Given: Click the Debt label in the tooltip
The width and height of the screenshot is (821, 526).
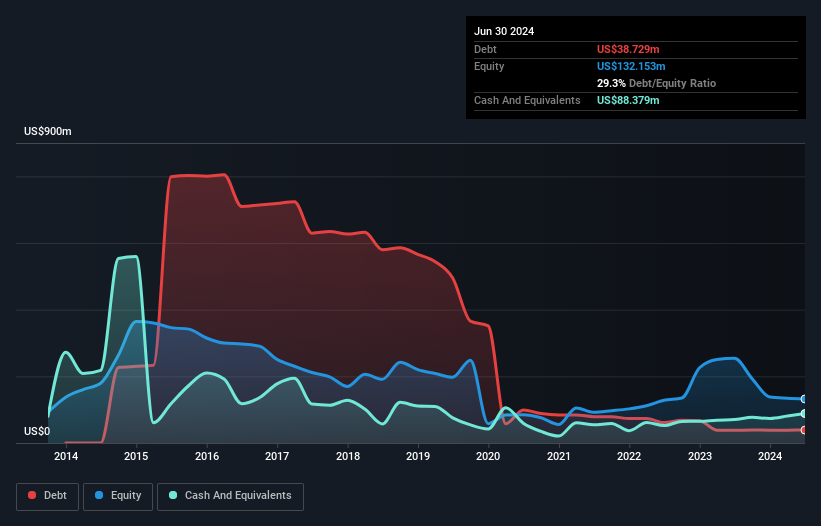Looking at the screenshot, I should pos(485,49).
